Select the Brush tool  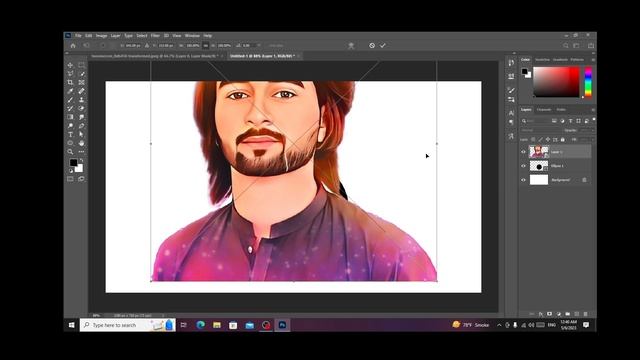(x=70, y=100)
